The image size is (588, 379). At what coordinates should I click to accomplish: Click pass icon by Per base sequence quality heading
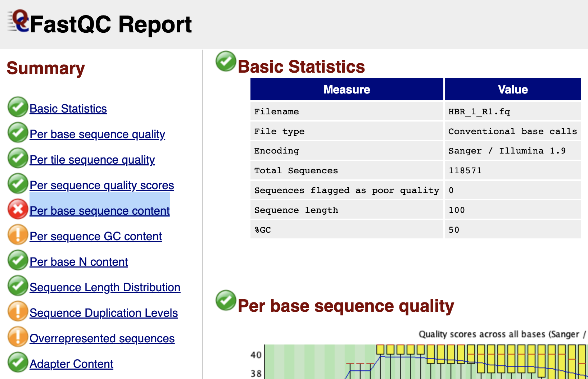click(x=226, y=301)
